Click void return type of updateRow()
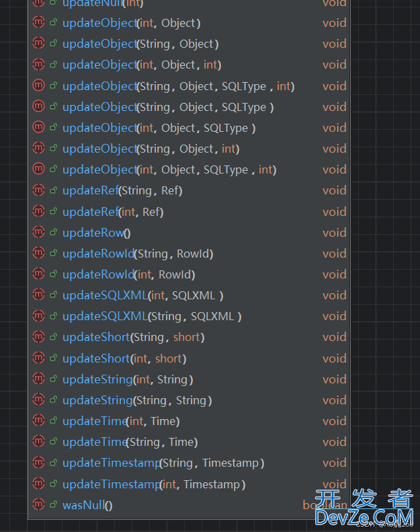The width and height of the screenshot is (420, 532). tap(334, 233)
